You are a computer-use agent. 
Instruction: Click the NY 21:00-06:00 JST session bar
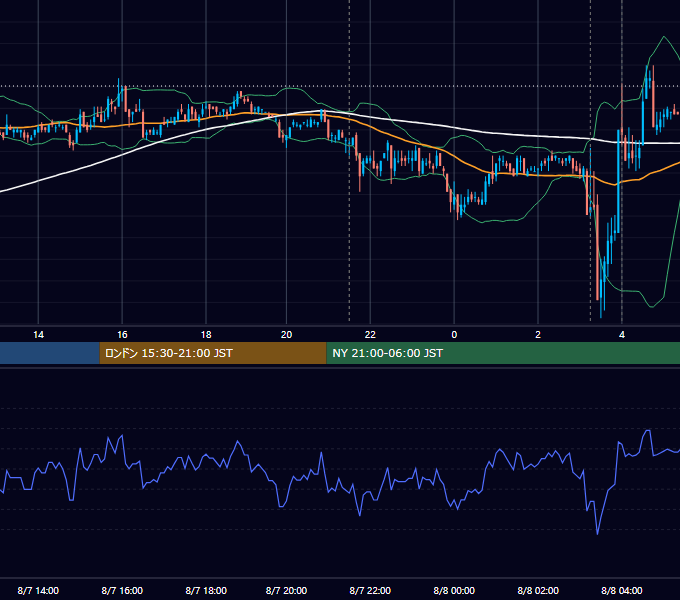tap(503, 353)
